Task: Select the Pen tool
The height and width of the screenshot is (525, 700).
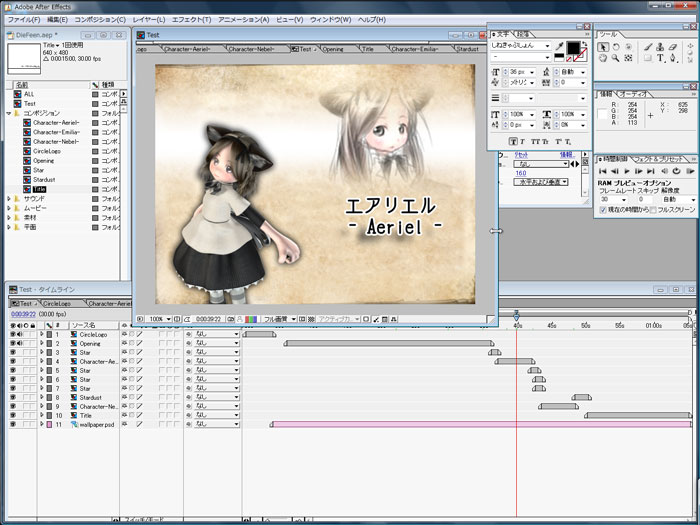Action: click(673, 58)
